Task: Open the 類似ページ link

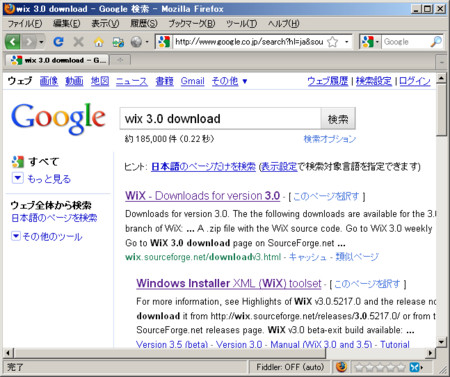Action: point(357,257)
